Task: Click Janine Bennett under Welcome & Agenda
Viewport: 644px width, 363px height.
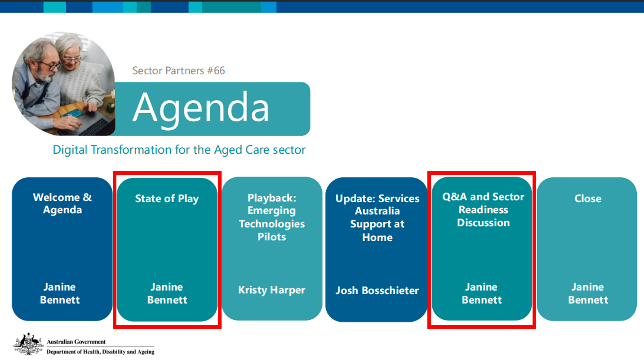Action: [60, 293]
